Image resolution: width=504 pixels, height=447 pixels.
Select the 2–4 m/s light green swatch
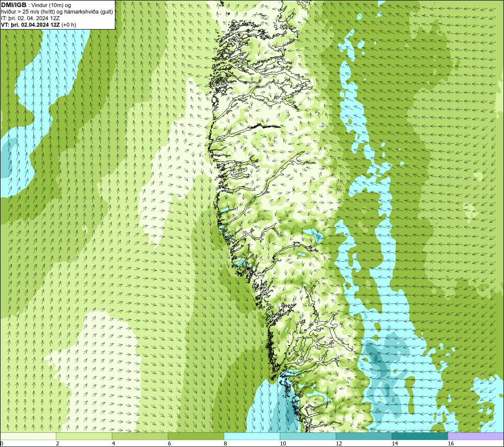[84, 436]
